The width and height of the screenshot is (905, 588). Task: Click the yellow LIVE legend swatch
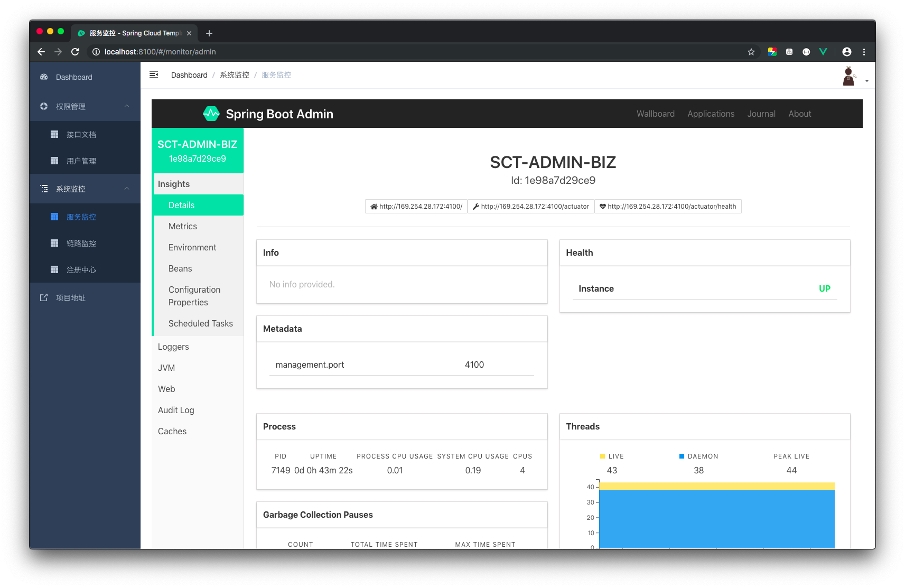click(602, 456)
